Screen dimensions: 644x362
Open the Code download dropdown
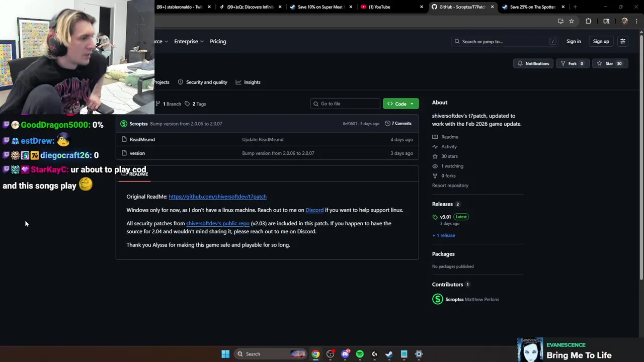tap(400, 104)
